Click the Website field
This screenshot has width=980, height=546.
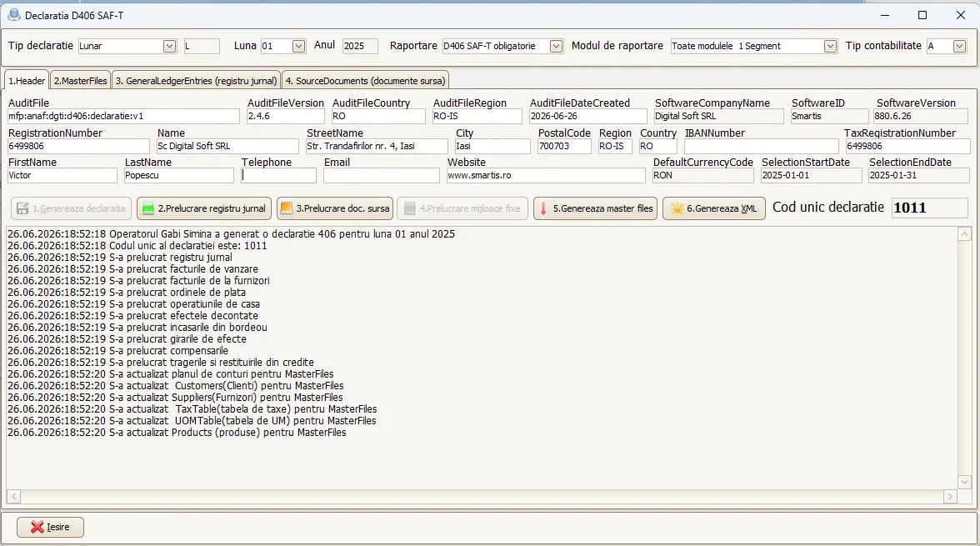pos(546,176)
